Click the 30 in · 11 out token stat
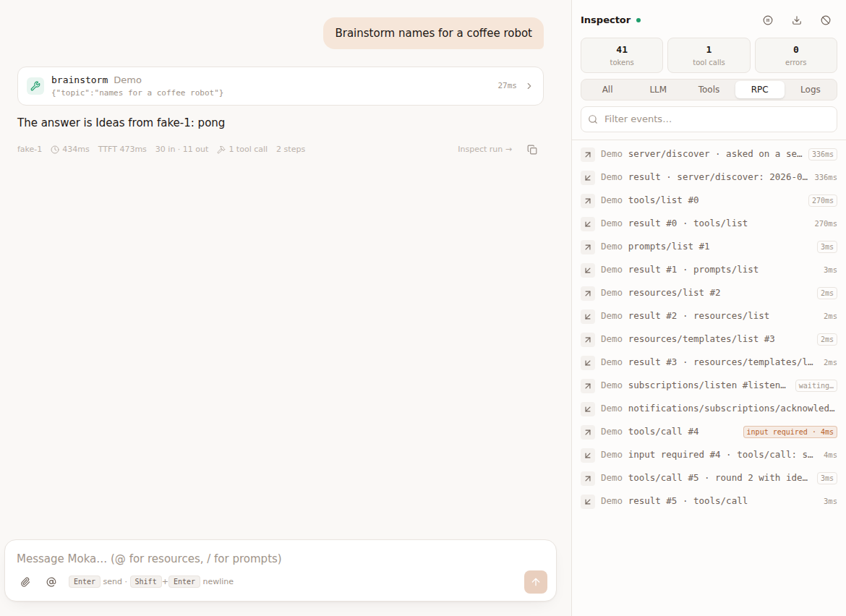The height and width of the screenshot is (616, 846). (181, 150)
